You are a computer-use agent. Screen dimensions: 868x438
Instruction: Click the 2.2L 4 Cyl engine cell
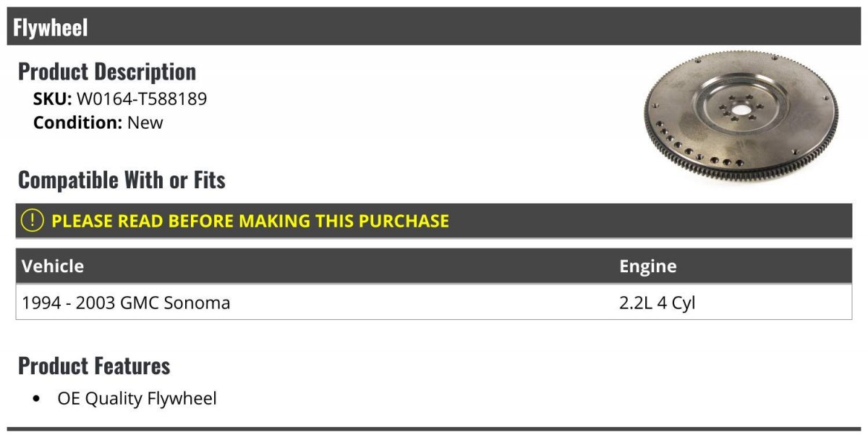[657, 303]
